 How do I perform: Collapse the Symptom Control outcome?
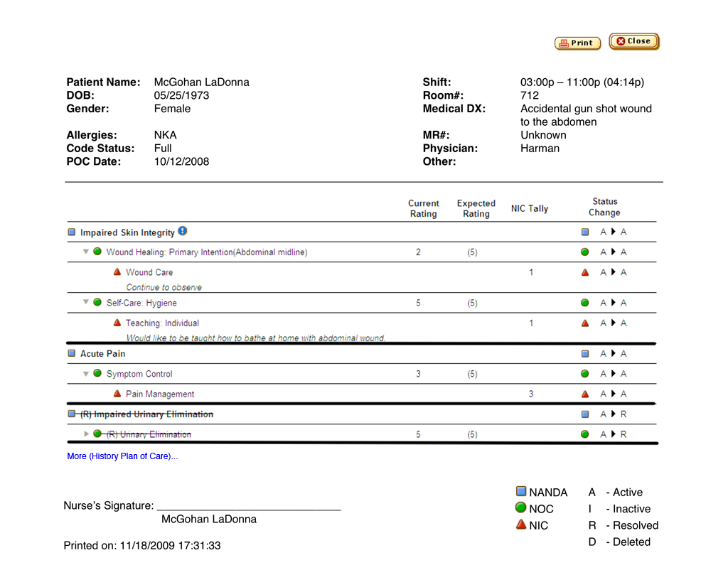[x=86, y=374]
